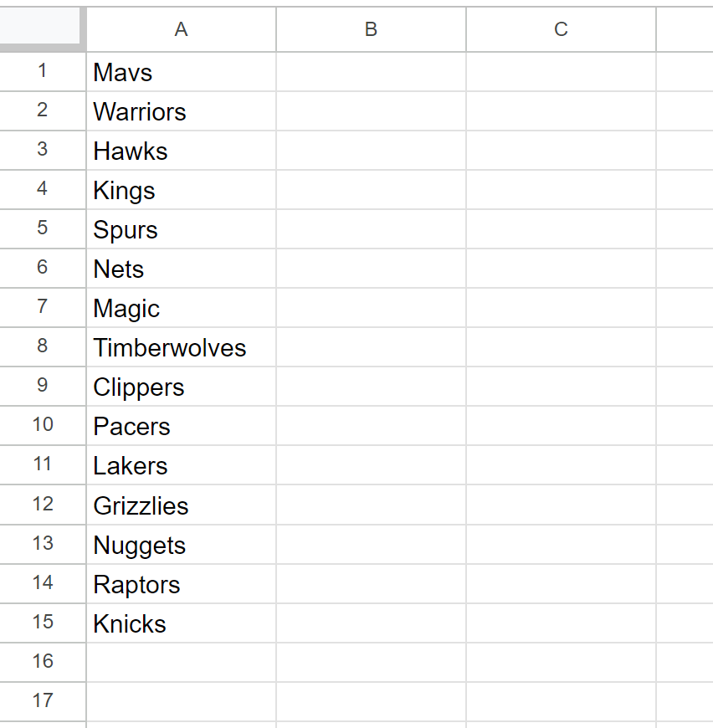Click the select-all corner button

coord(42,29)
